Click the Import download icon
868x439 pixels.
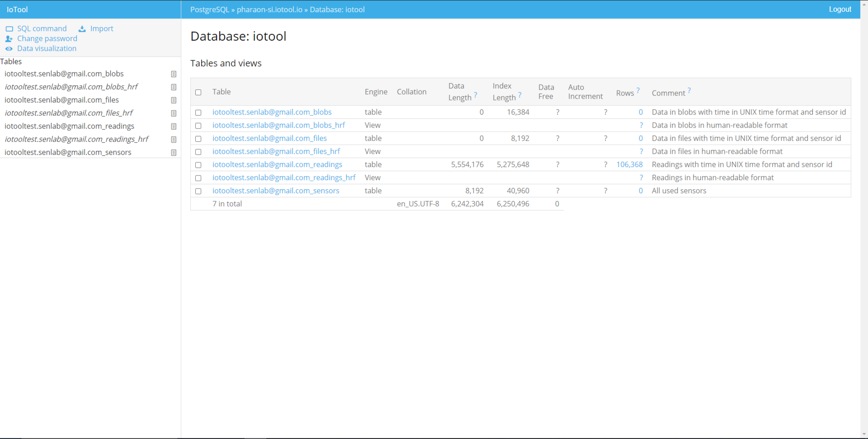click(82, 29)
